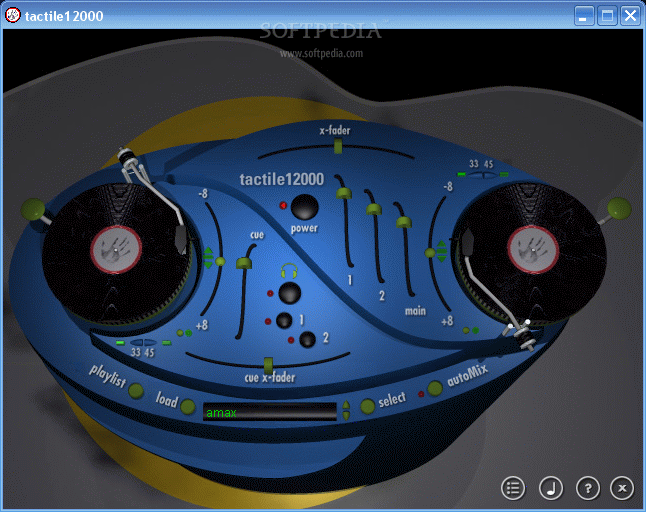Click left deck pitch slider knob
The height and width of the screenshot is (512, 646).
click(x=220, y=261)
